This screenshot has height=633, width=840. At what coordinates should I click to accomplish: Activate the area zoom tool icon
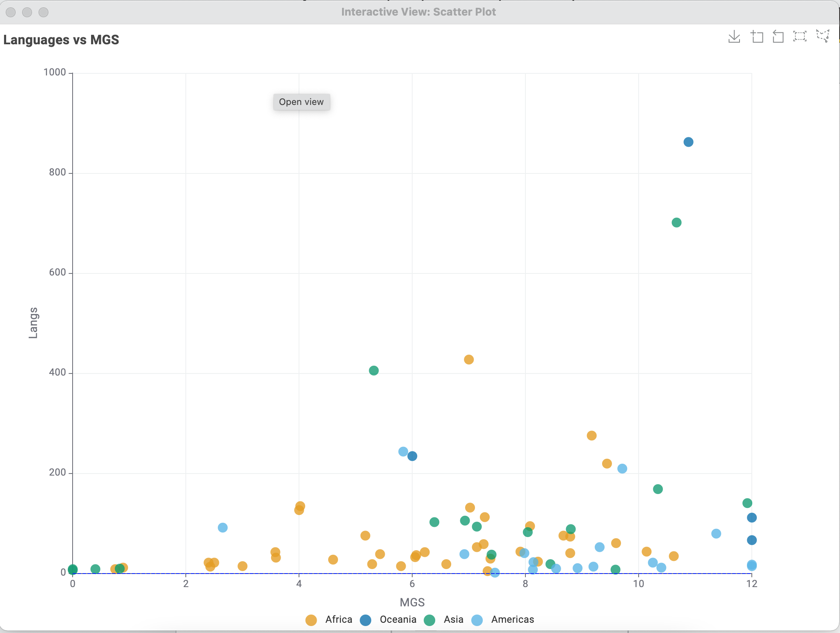(x=757, y=36)
